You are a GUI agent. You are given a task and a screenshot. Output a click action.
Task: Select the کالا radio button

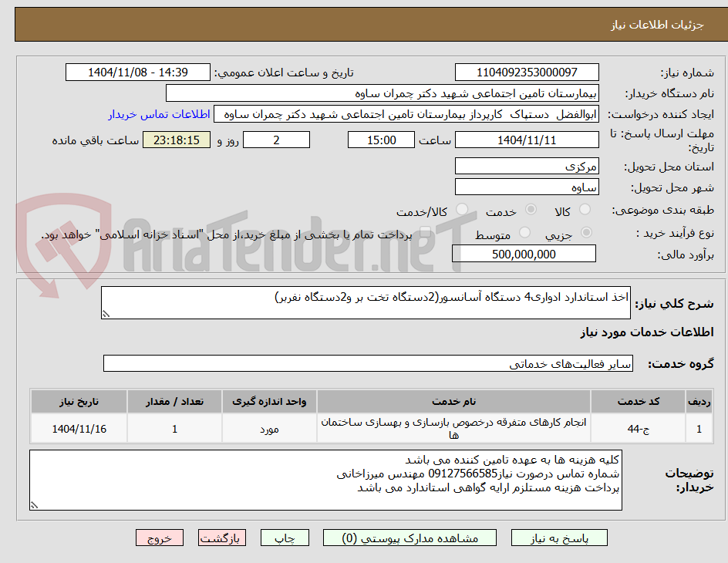point(585,210)
